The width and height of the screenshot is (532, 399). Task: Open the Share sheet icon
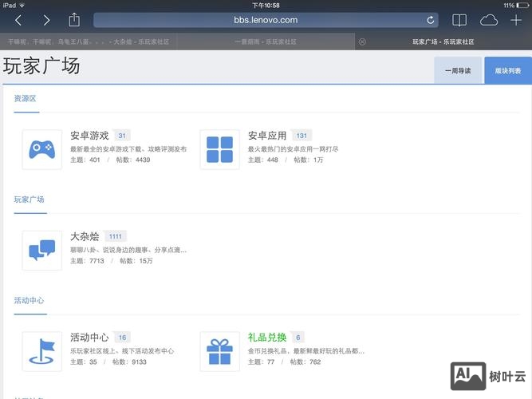(x=74, y=20)
